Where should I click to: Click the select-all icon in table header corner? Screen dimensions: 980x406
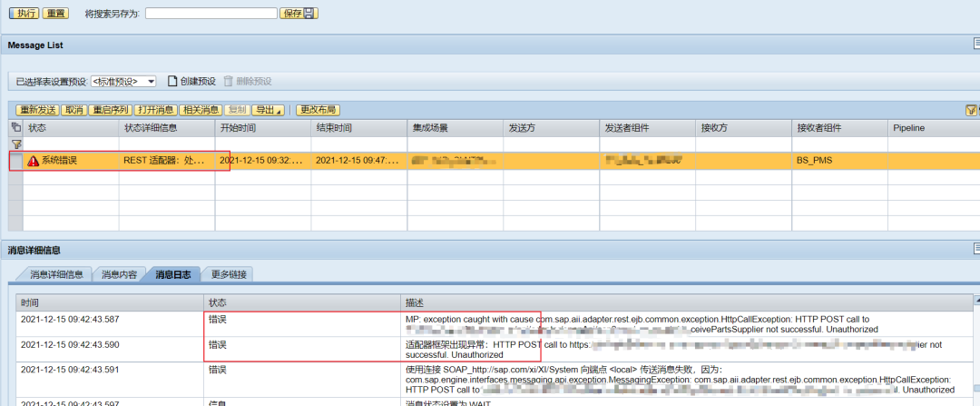pos(16,128)
